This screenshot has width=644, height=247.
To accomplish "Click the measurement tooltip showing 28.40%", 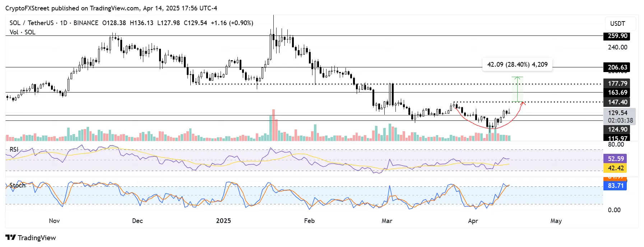I will 517,65.
